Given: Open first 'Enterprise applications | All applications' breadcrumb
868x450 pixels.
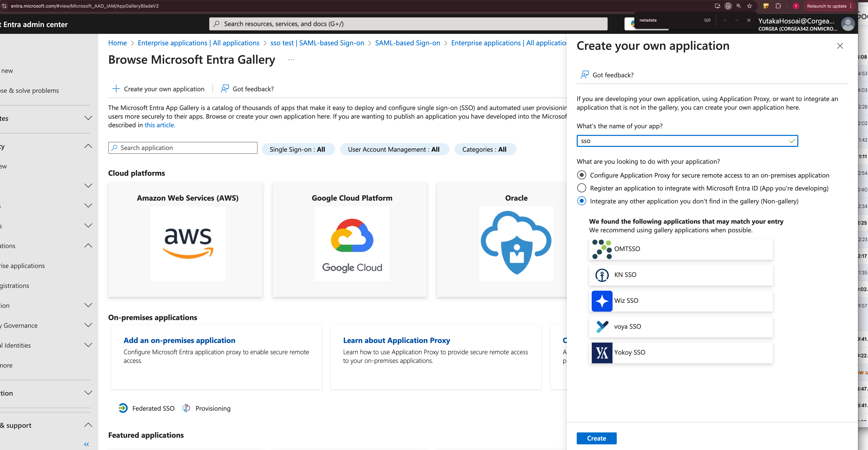Looking at the screenshot, I should pyautogui.click(x=198, y=43).
